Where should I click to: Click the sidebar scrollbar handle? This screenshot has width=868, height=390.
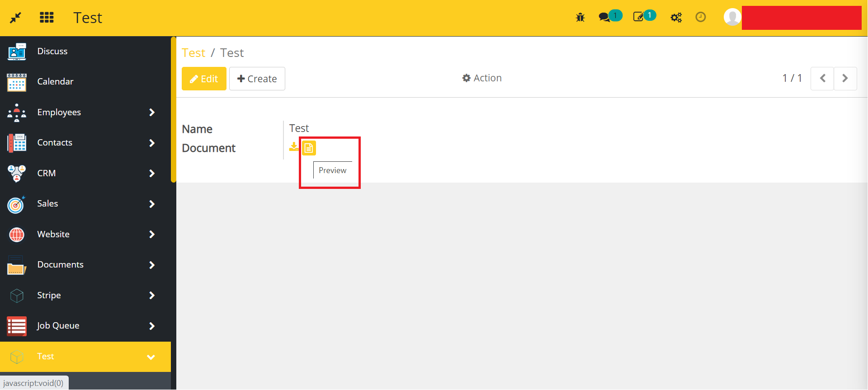point(173,110)
